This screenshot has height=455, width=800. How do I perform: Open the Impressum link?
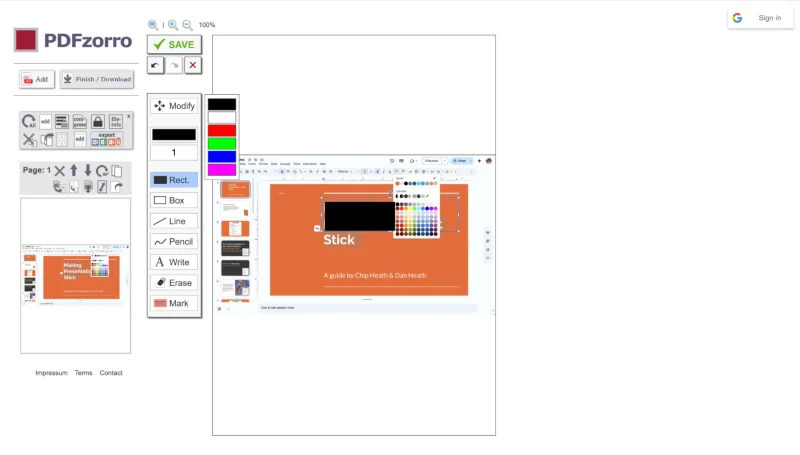[x=51, y=373]
